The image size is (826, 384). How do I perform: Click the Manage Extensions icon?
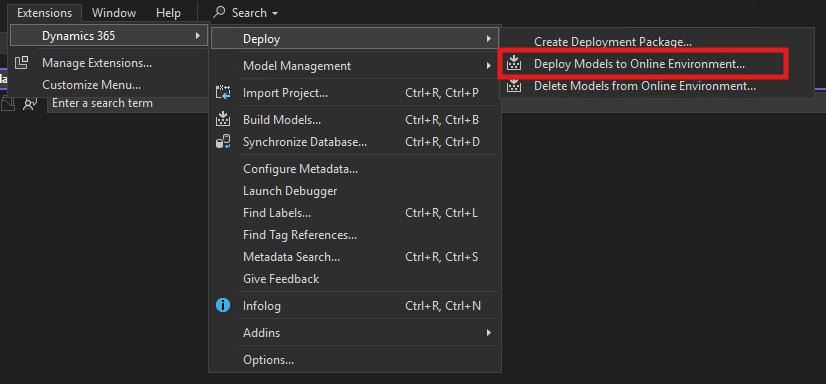pos(22,63)
